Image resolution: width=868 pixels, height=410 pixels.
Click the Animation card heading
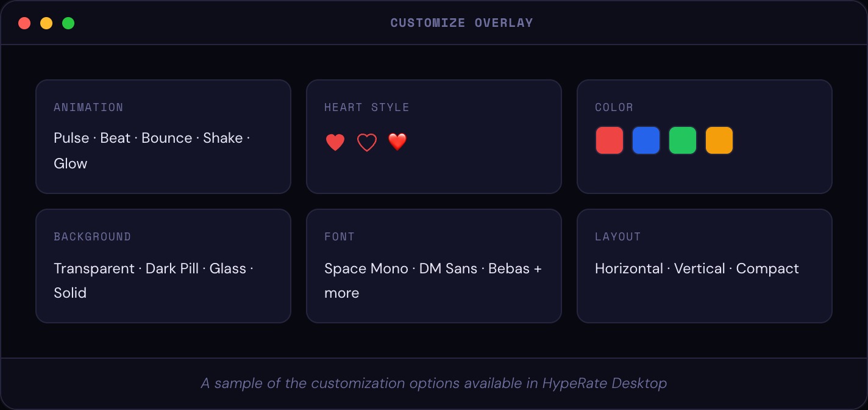(88, 107)
